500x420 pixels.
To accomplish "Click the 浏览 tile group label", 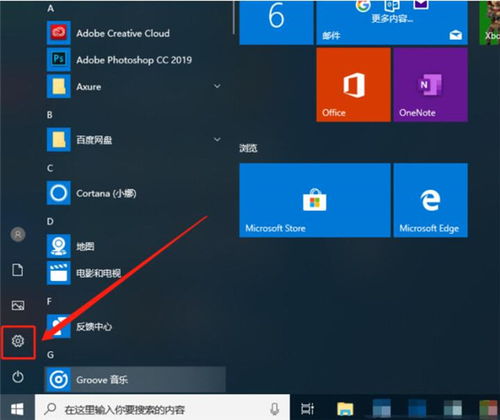I will tap(248, 148).
